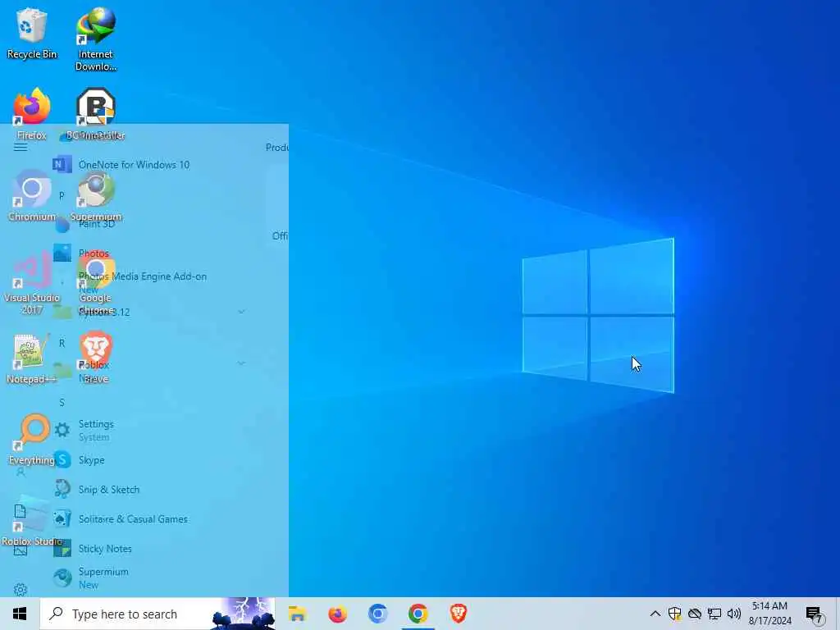The image size is (840, 630).
Task: Open the Google Chrome desktop shortcut
Action: click(96, 283)
